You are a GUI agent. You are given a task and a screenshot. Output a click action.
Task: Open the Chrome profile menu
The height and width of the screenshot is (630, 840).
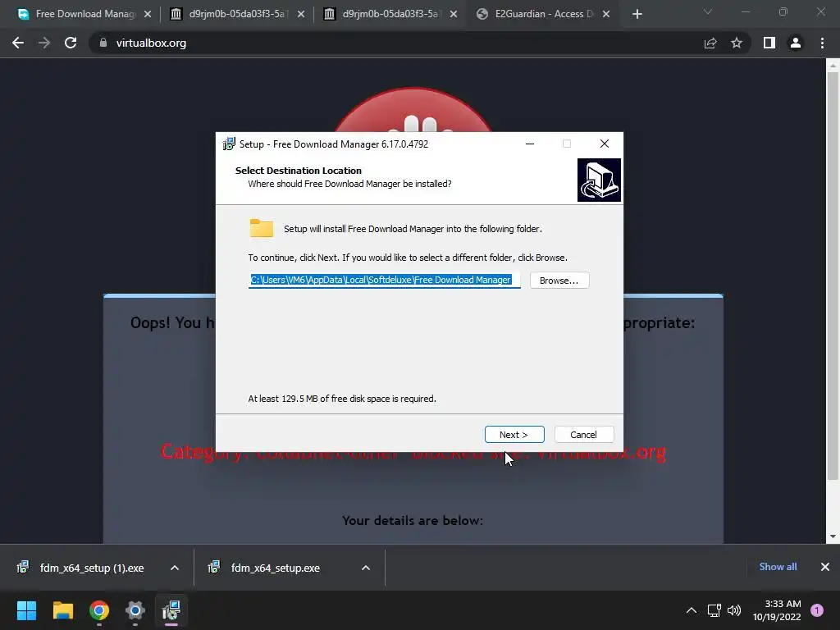click(x=796, y=43)
